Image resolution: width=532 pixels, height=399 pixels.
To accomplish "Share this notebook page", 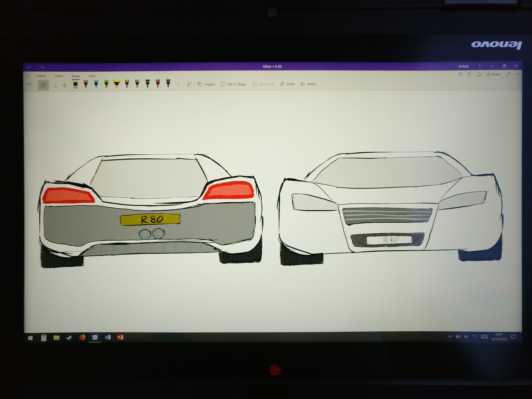I will coord(493,74).
